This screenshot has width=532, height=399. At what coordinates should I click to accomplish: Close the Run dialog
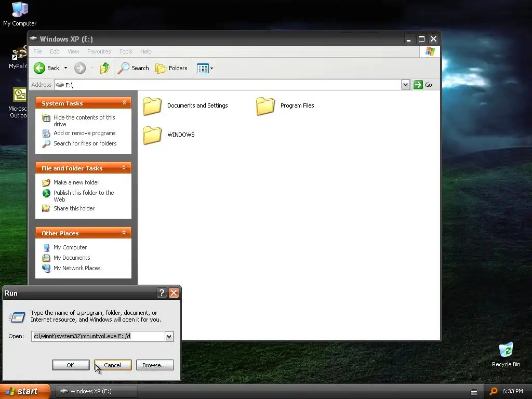click(x=174, y=293)
